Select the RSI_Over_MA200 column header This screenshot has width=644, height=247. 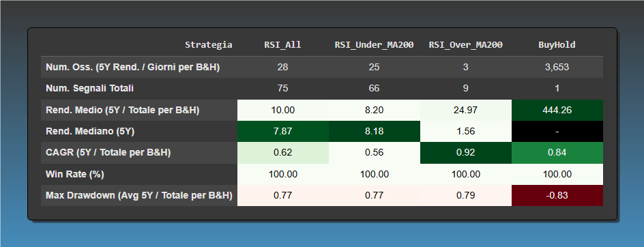(x=466, y=45)
